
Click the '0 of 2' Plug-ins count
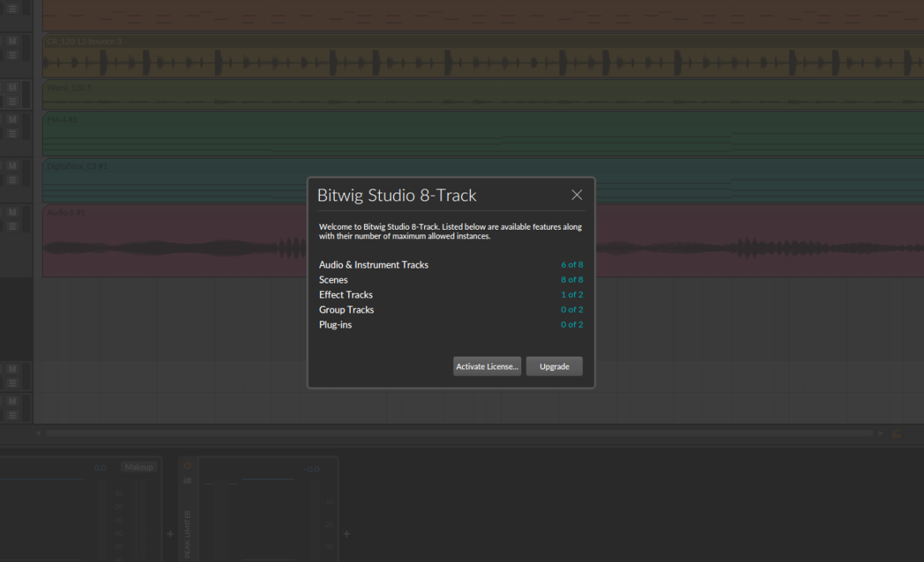572,324
